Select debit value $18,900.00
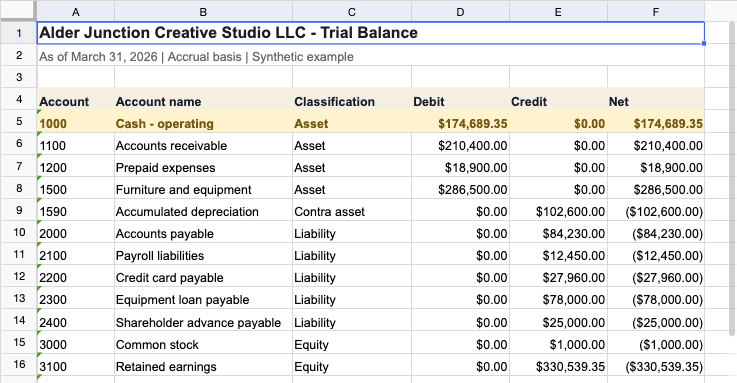Screen dimensions: 737x383 pyautogui.click(x=461, y=166)
